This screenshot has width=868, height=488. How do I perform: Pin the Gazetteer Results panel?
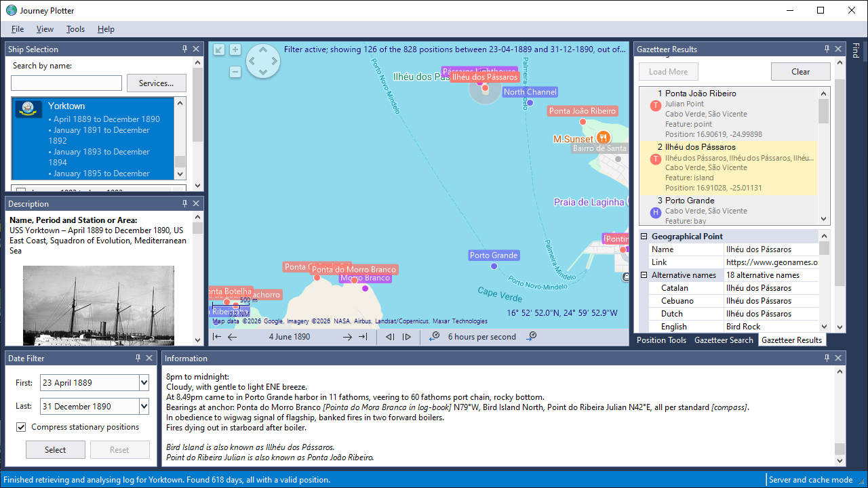click(827, 49)
